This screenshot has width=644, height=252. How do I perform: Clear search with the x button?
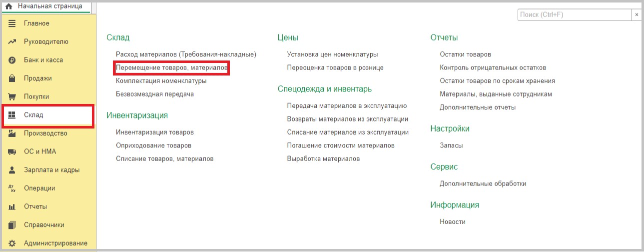coord(637,15)
